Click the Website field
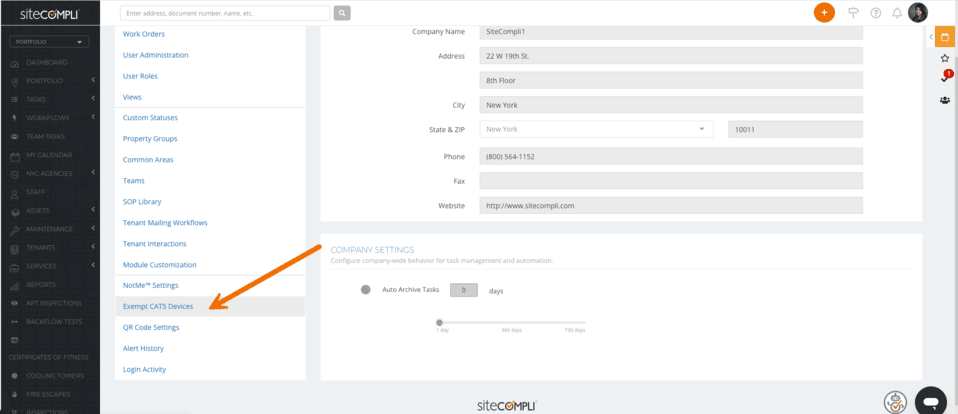Image resolution: width=958 pixels, height=414 pixels. (671, 206)
